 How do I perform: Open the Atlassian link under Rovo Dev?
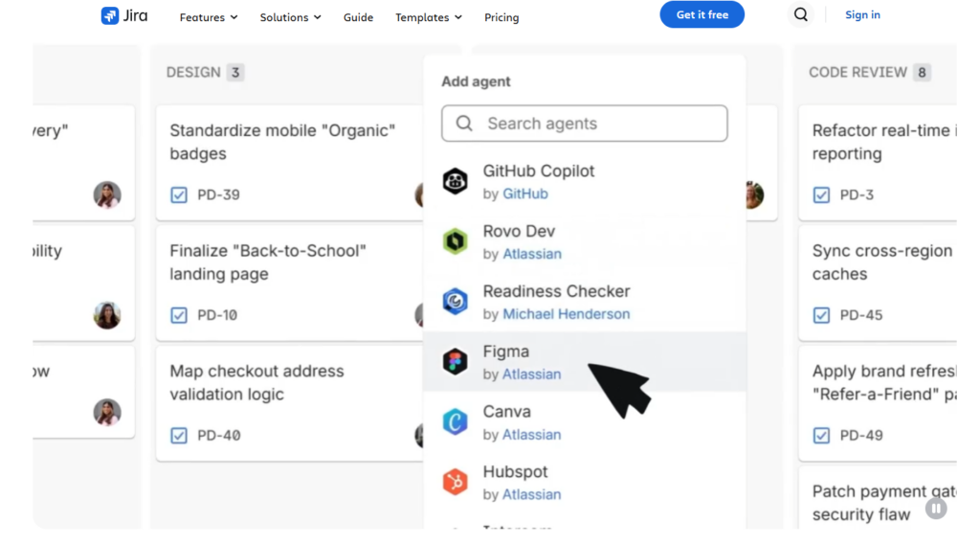click(x=532, y=254)
